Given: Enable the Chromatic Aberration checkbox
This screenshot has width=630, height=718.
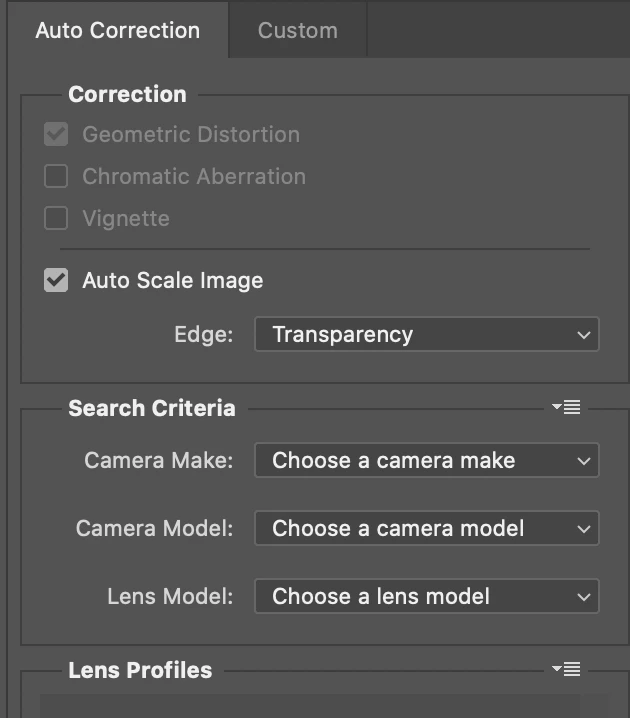Looking at the screenshot, I should 56,177.
